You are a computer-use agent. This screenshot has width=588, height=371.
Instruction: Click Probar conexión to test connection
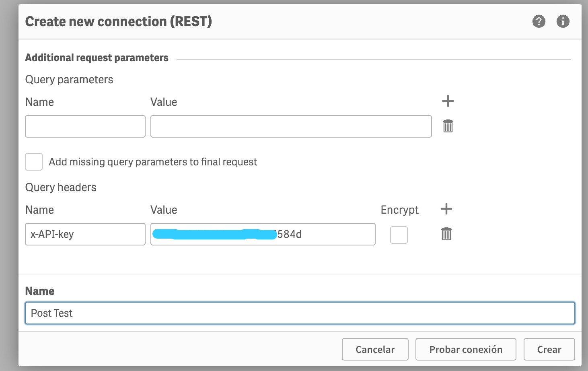point(466,349)
